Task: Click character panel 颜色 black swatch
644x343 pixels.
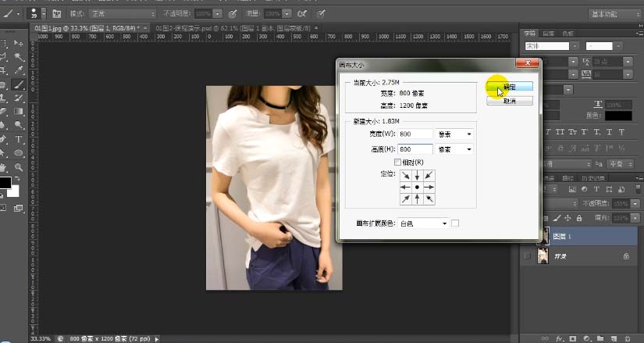Action: [x=618, y=116]
